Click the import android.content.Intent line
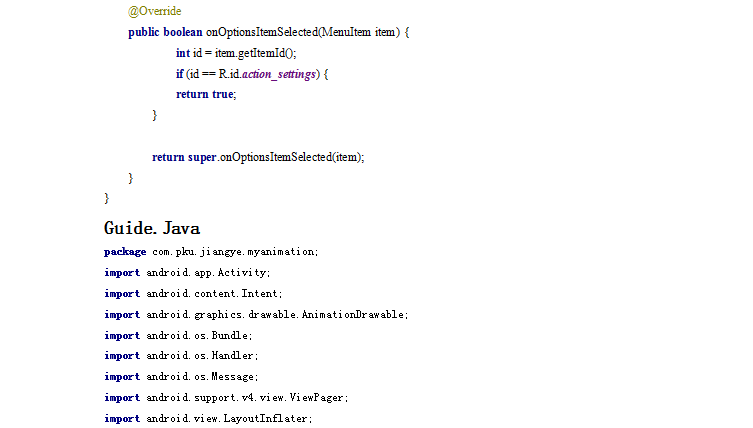The width and height of the screenshot is (753, 428). [x=193, y=293]
